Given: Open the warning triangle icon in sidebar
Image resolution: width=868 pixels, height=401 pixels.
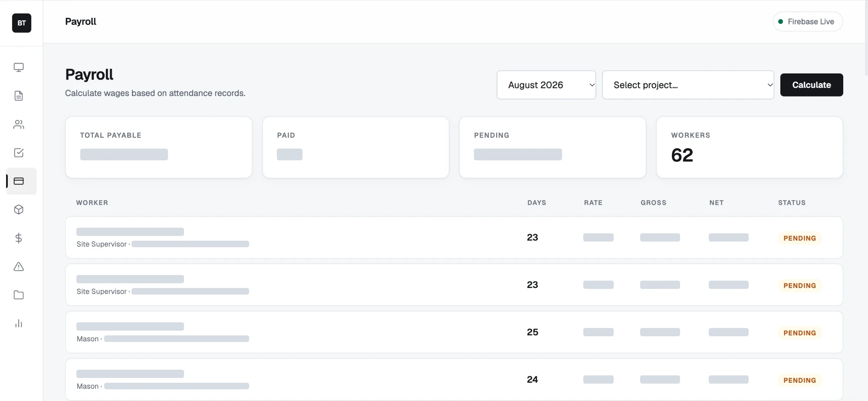Looking at the screenshot, I should pos(19,266).
